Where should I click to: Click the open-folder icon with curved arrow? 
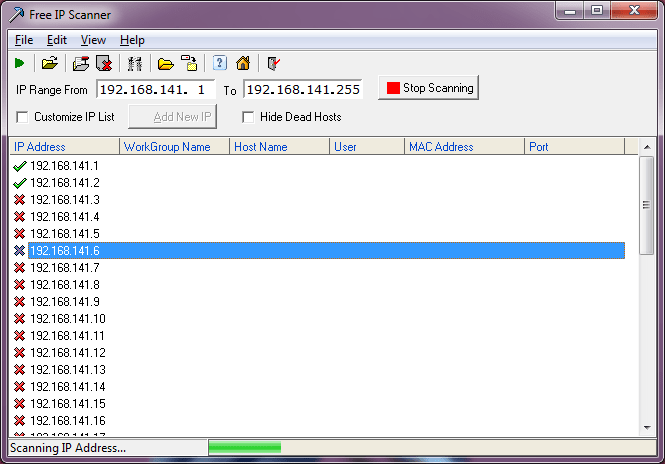pyautogui.click(x=50, y=63)
